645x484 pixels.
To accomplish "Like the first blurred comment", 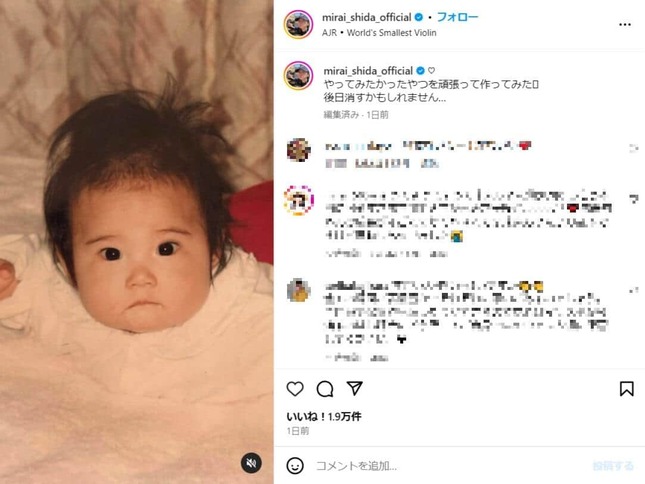I will pyautogui.click(x=634, y=147).
